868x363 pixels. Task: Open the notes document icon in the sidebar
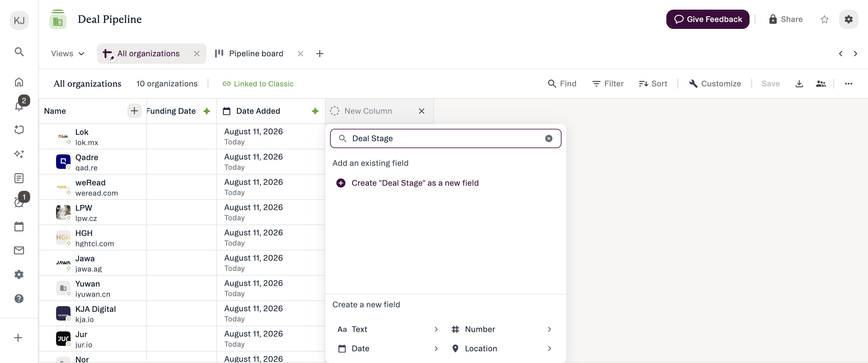point(19,178)
